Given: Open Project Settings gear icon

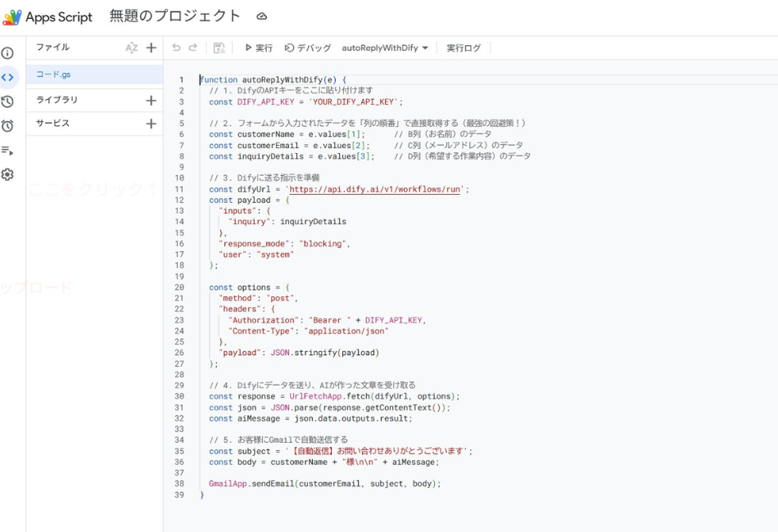Looking at the screenshot, I should pos(7,174).
